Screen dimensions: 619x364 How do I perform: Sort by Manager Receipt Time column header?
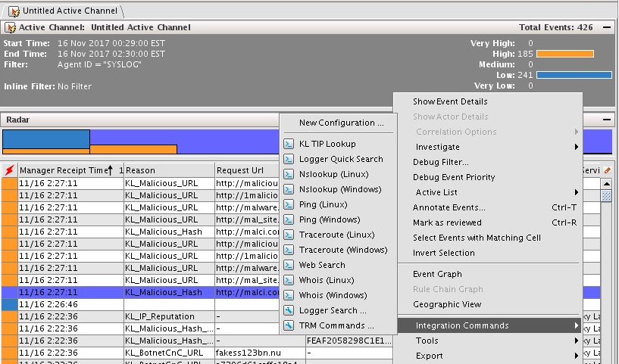tap(65, 170)
